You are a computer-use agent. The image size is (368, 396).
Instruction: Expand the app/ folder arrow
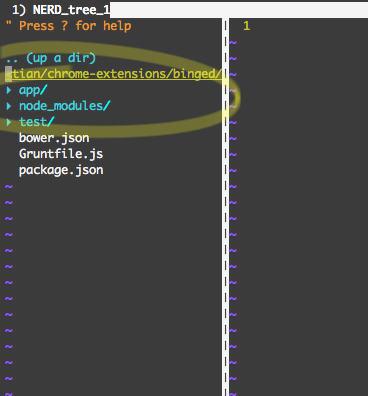pyautogui.click(x=9, y=90)
